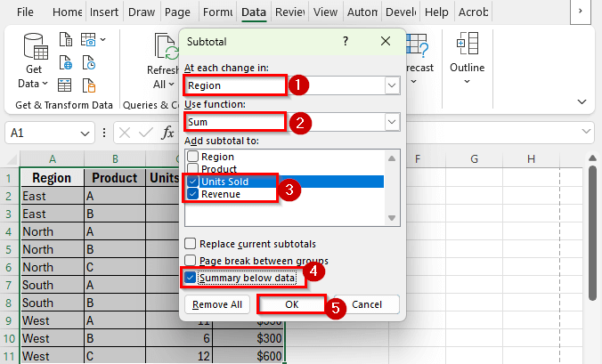Open the From Picture dropdown arrow

pos(103,39)
